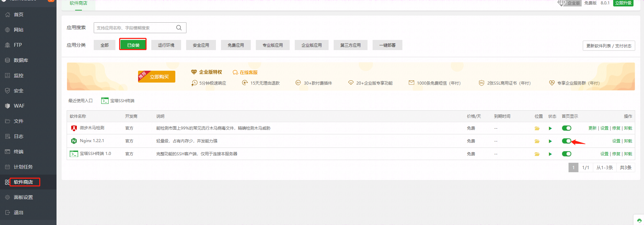This screenshot has width=644, height=225.
Task: Focus the 应用搜索 search field
Action: point(140,28)
